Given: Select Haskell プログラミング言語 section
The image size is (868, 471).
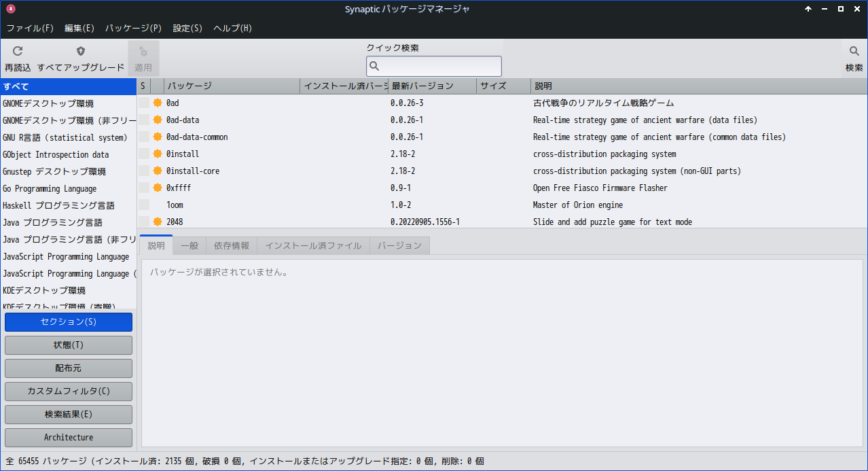Looking at the screenshot, I should [68, 205].
